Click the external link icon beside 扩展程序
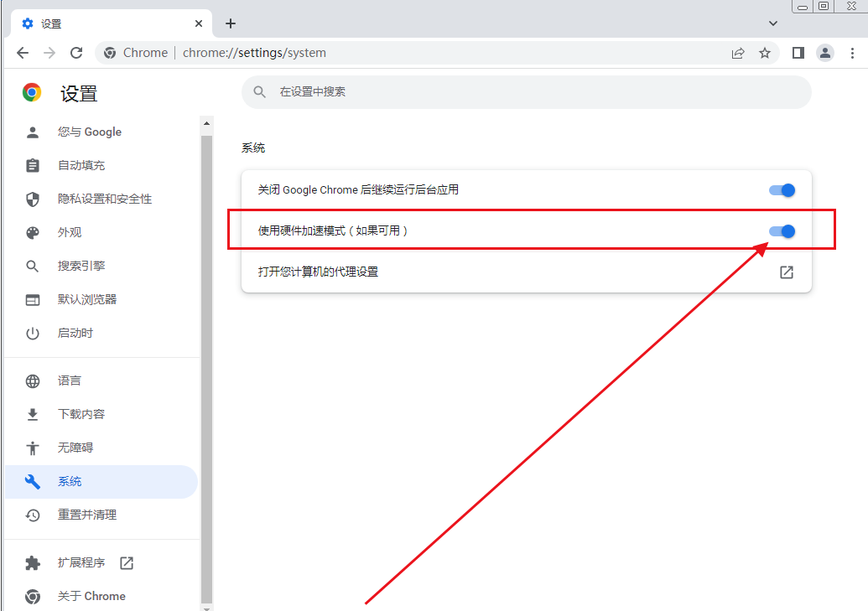The width and height of the screenshot is (868, 611). click(x=127, y=563)
